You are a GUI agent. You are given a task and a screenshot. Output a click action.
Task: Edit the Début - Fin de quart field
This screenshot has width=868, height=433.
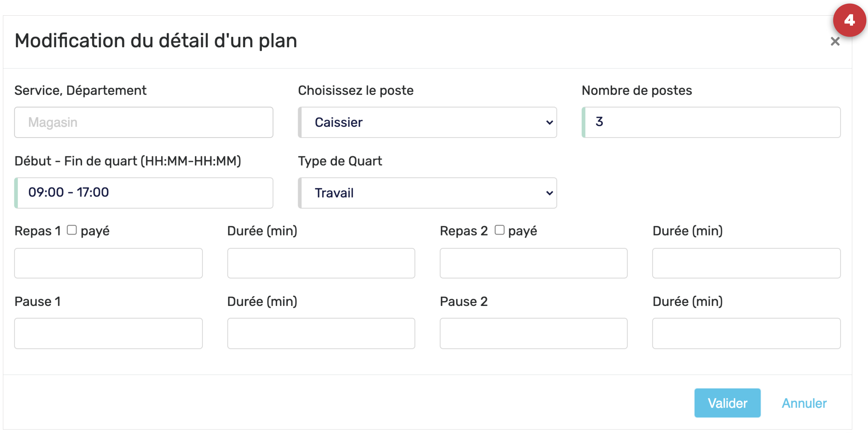click(144, 193)
